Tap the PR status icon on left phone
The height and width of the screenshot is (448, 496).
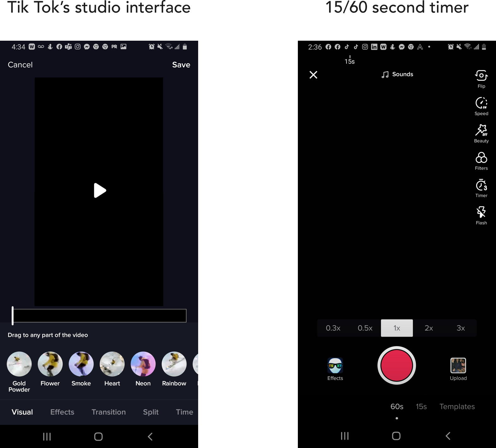pyautogui.click(x=114, y=47)
